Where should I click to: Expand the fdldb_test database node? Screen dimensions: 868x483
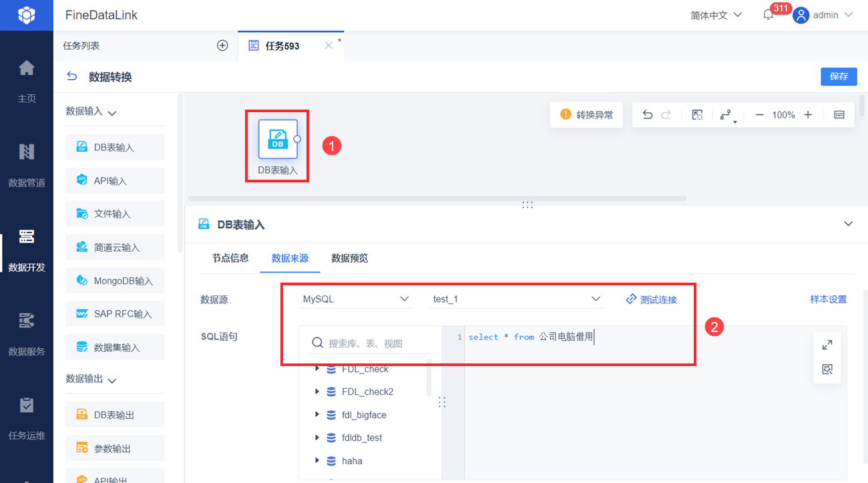[317, 438]
